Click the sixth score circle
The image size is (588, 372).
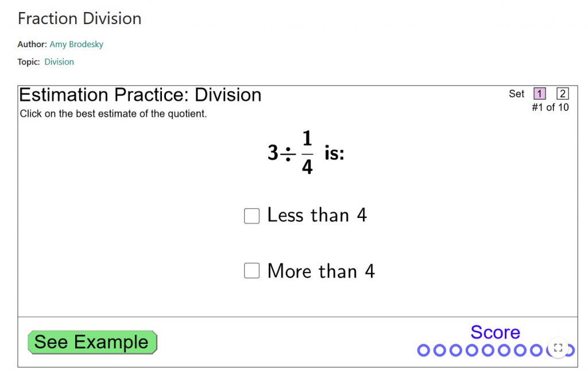(504, 350)
